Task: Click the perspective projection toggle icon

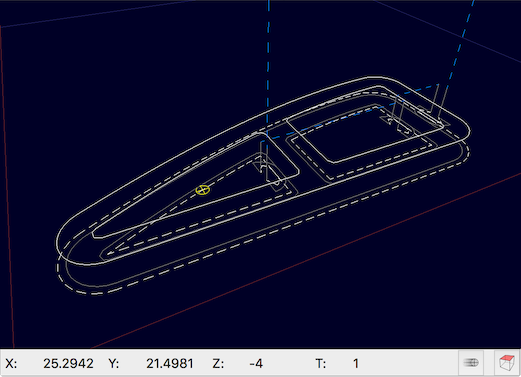Action: point(471,363)
